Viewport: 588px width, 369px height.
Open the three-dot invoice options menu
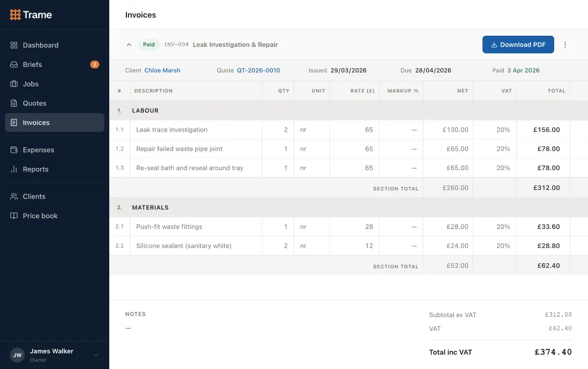tap(565, 45)
